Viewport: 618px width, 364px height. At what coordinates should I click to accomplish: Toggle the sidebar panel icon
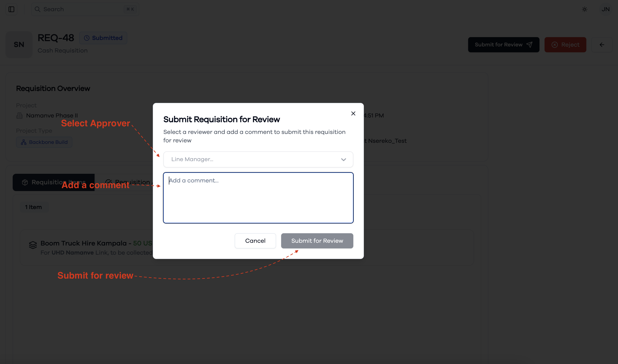[11, 9]
